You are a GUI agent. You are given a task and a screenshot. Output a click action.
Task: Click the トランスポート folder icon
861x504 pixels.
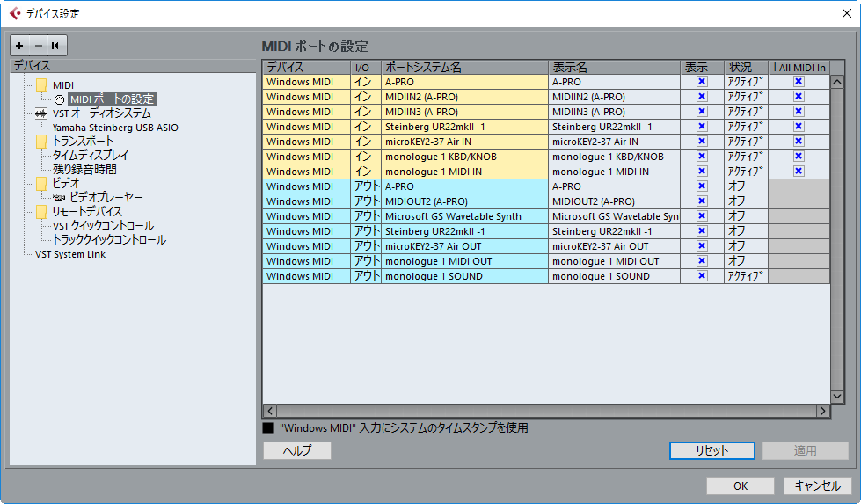tap(41, 142)
